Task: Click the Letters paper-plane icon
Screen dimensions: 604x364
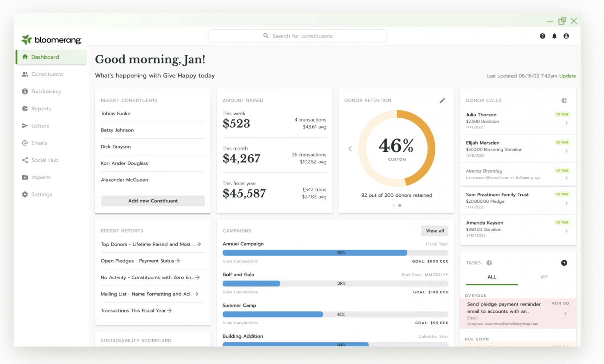Action: point(25,125)
